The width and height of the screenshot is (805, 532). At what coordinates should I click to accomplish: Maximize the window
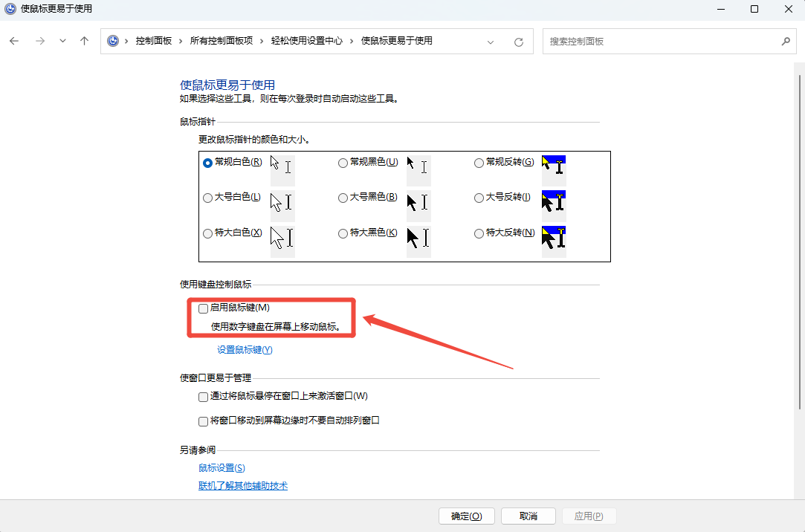coord(754,9)
